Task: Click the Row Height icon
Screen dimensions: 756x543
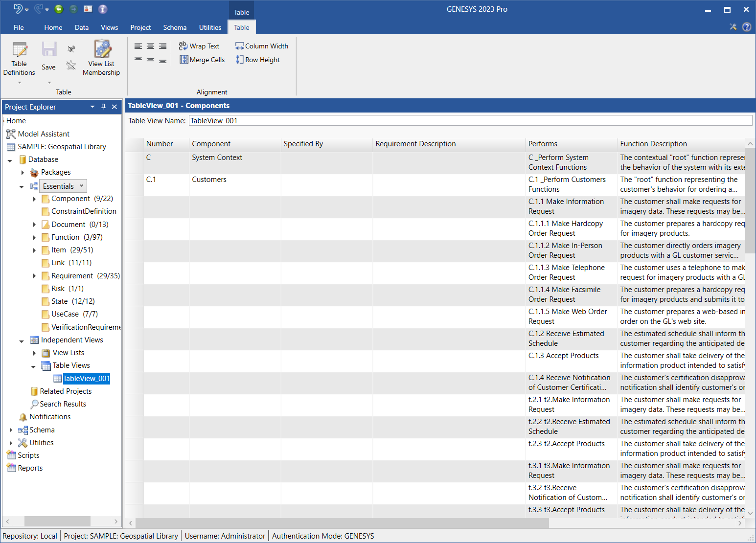Action: pos(239,60)
